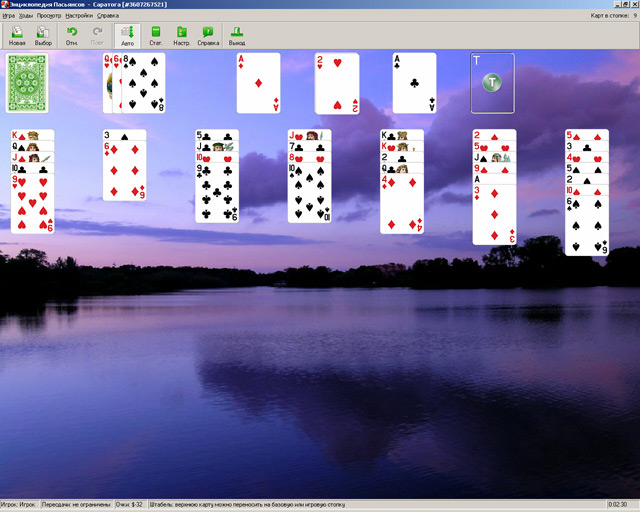The height and width of the screenshot is (512, 640).
Task: Select the 2 of hearts foundation card
Action: coord(336,83)
